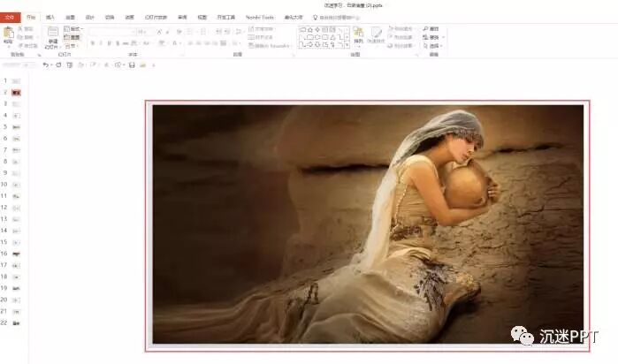Toggle Underline formatting

coord(109,43)
